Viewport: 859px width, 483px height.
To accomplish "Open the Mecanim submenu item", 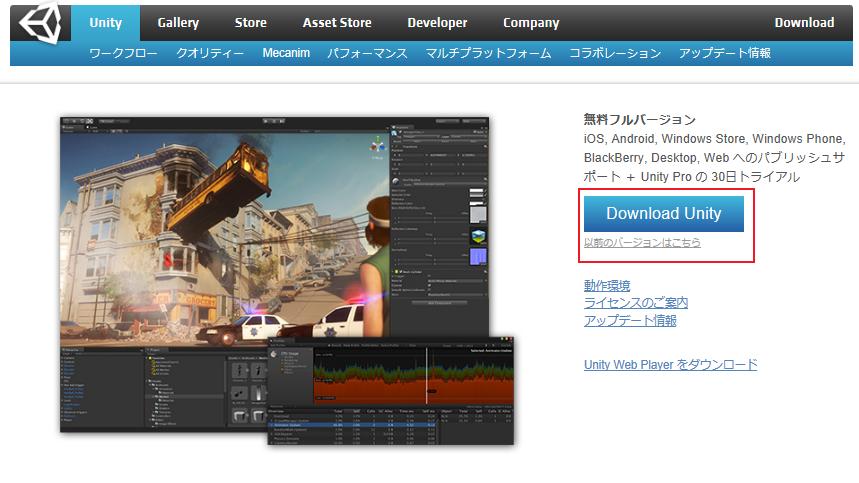I will click(286, 53).
